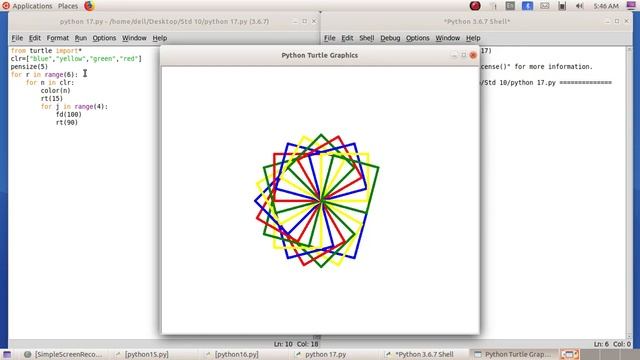Click the editor status 'Ln: 10 Col: 18'
The width and height of the screenshot is (640, 360).
(x=296, y=344)
